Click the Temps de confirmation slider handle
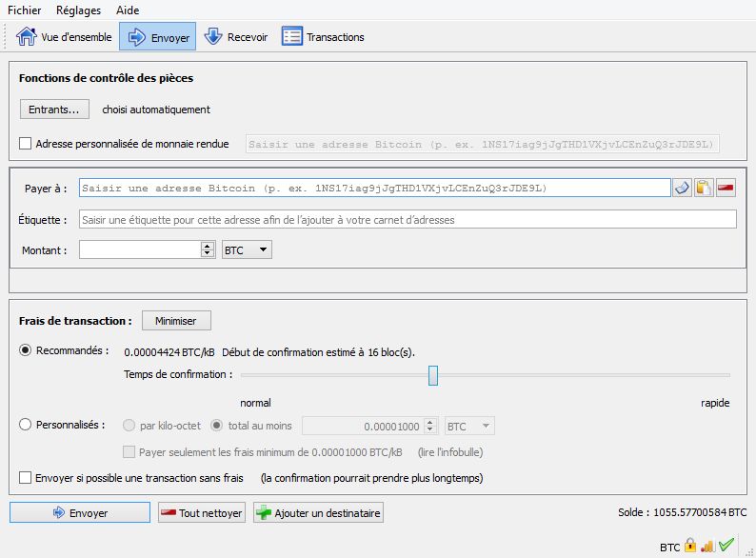This screenshot has height=558, width=756. 433,375
